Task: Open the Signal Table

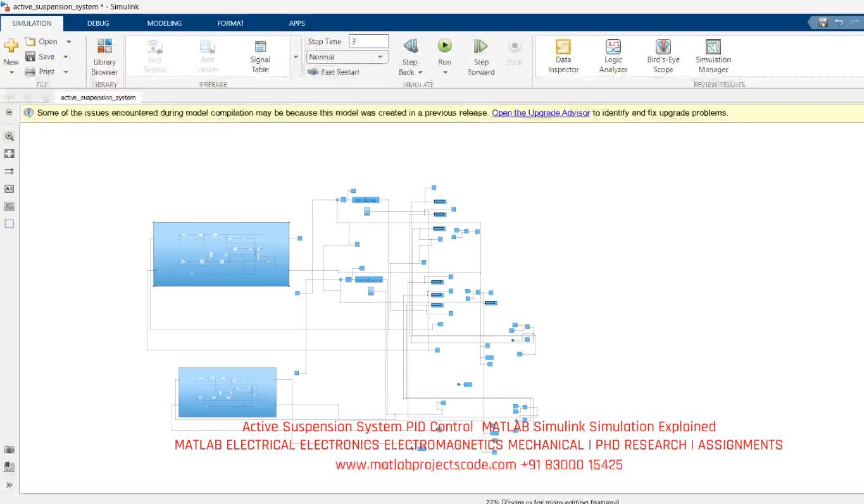Action: click(x=260, y=57)
